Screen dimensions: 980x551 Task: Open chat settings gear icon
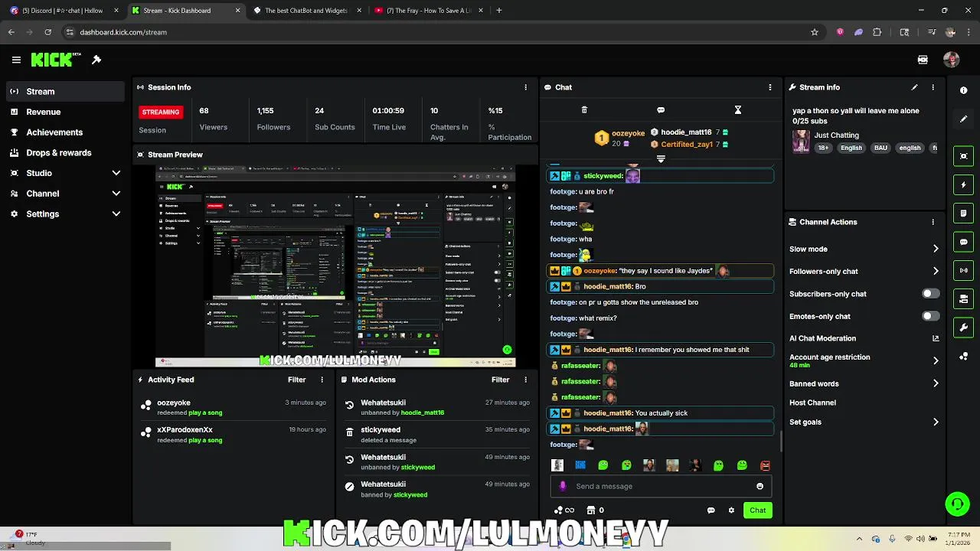pyautogui.click(x=731, y=510)
